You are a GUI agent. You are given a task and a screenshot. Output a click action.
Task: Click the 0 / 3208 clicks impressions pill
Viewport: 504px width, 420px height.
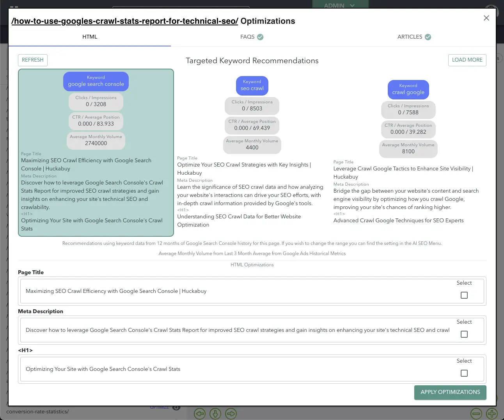(x=96, y=101)
